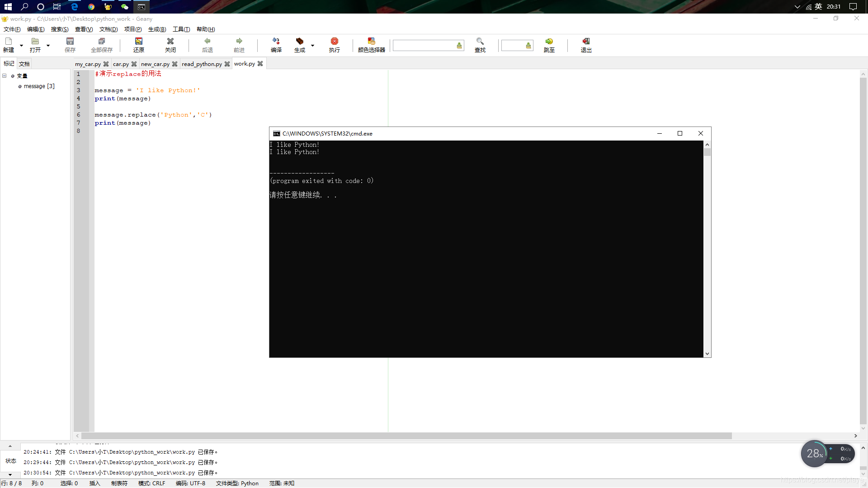Click the Build (生成) toolbar icon
Image resolution: width=868 pixels, height=488 pixels.
299,44
